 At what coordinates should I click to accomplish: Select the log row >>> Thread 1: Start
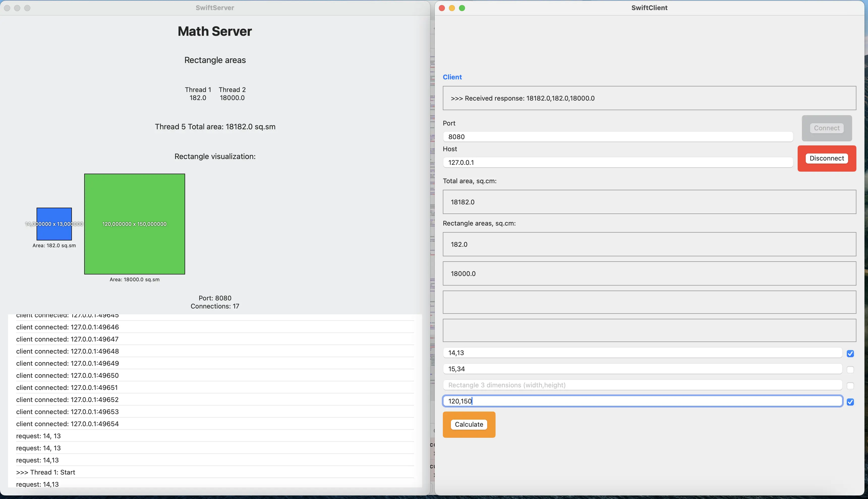coord(215,472)
